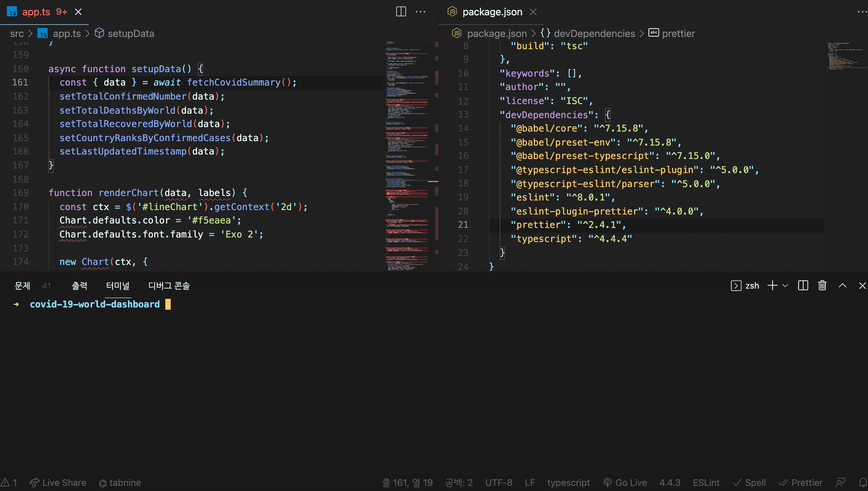Open the devDependencies breadcrumb
The height and width of the screenshot is (491, 868).
pos(594,34)
